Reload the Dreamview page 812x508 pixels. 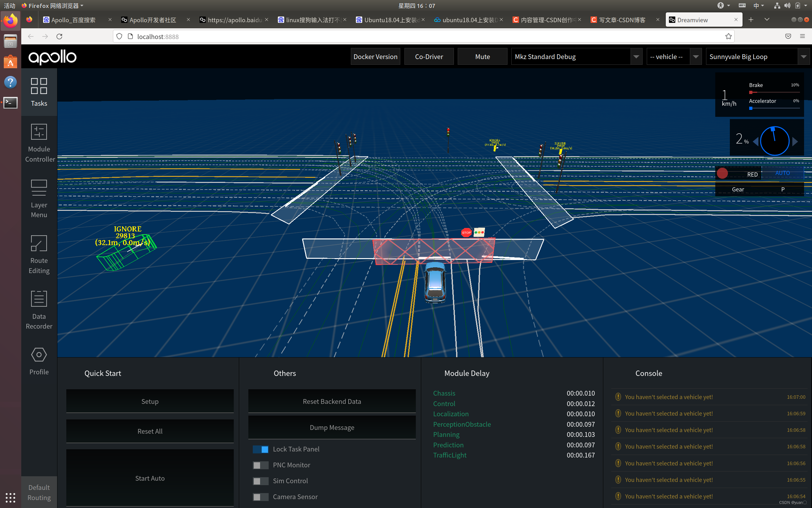(59, 36)
